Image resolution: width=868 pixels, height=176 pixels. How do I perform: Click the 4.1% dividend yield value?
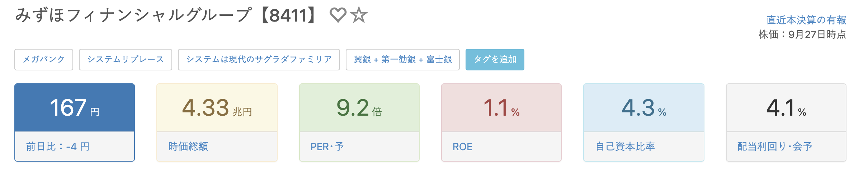pos(786,108)
